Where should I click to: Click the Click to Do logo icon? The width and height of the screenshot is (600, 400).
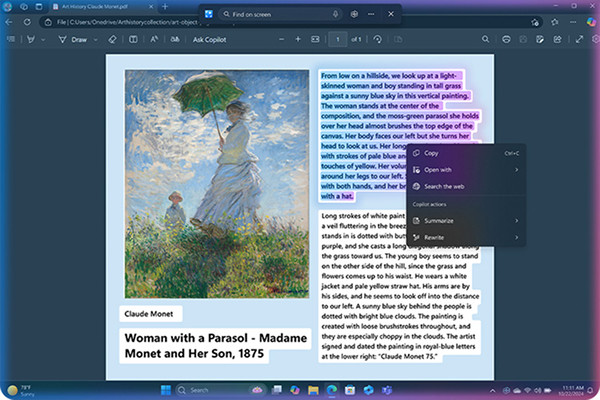(209, 14)
